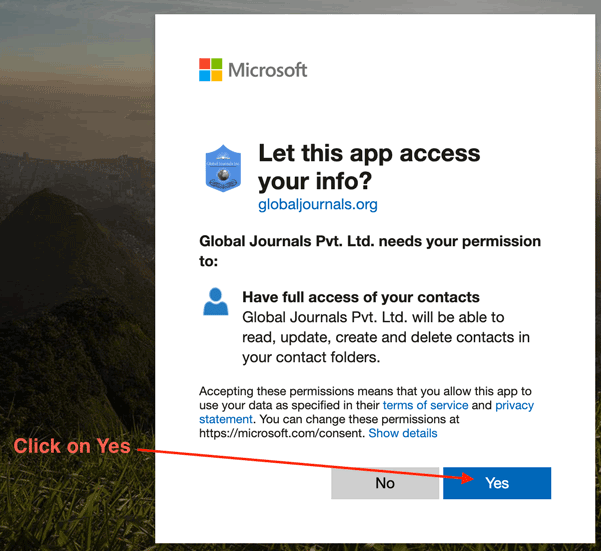Open the privacy statement link
The height and width of the screenshot is (551, 601).
[x=514, y=405]
